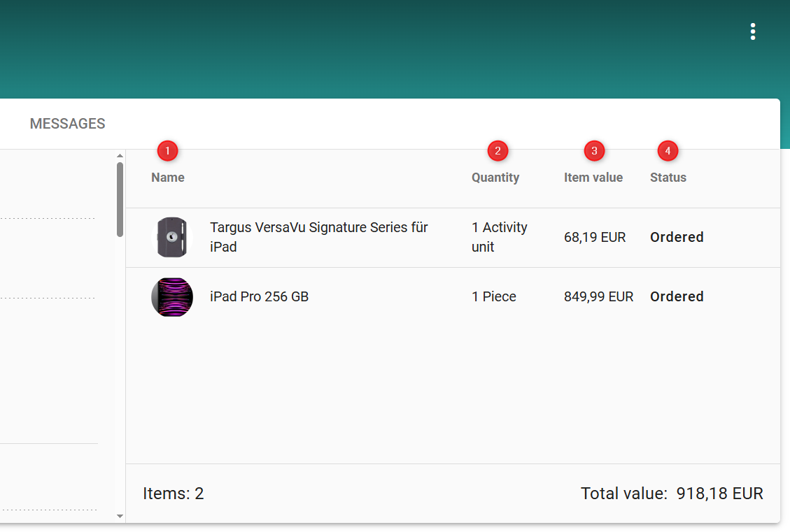Viewport: 790px width, 532px height.
Task: Open the three-dot more options menu
Action: [752, 31]
